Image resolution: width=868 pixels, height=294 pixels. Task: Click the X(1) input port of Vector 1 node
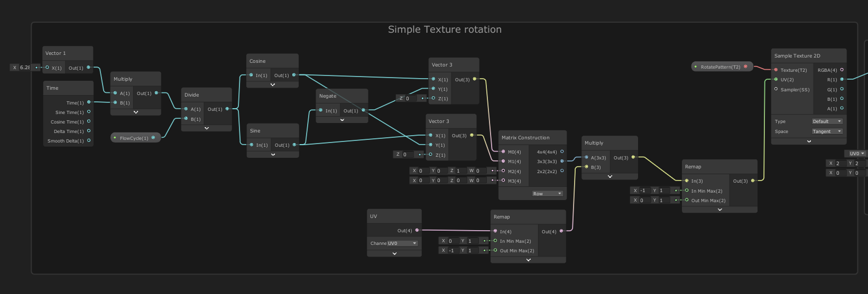click(47, 68)
